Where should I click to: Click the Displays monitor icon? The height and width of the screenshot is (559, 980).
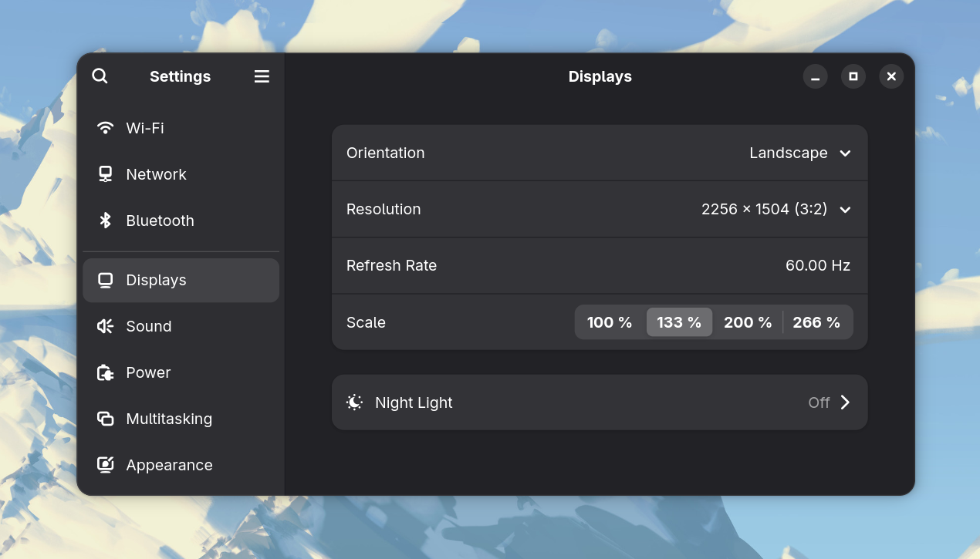pyautogui.click(x=106, y=280)
